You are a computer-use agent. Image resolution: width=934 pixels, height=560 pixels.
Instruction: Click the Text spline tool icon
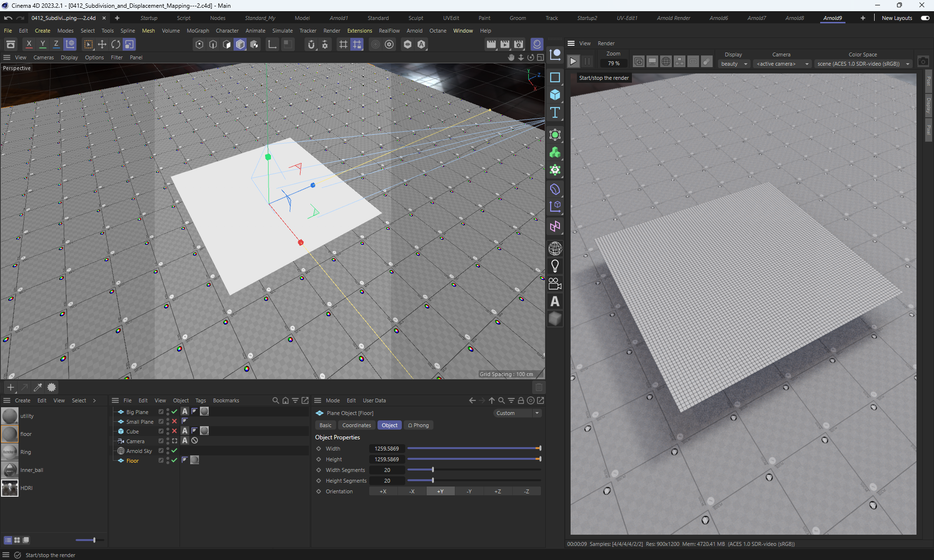click(555, 113)
